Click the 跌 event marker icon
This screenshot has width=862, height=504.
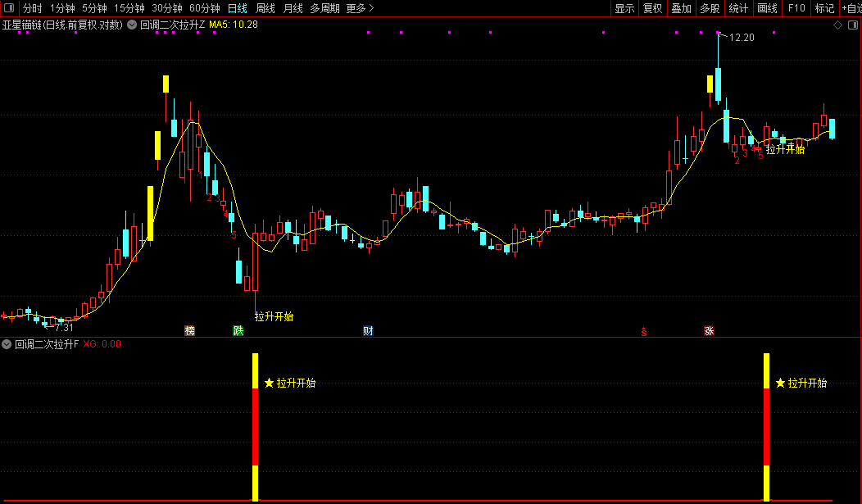point(238,330)
